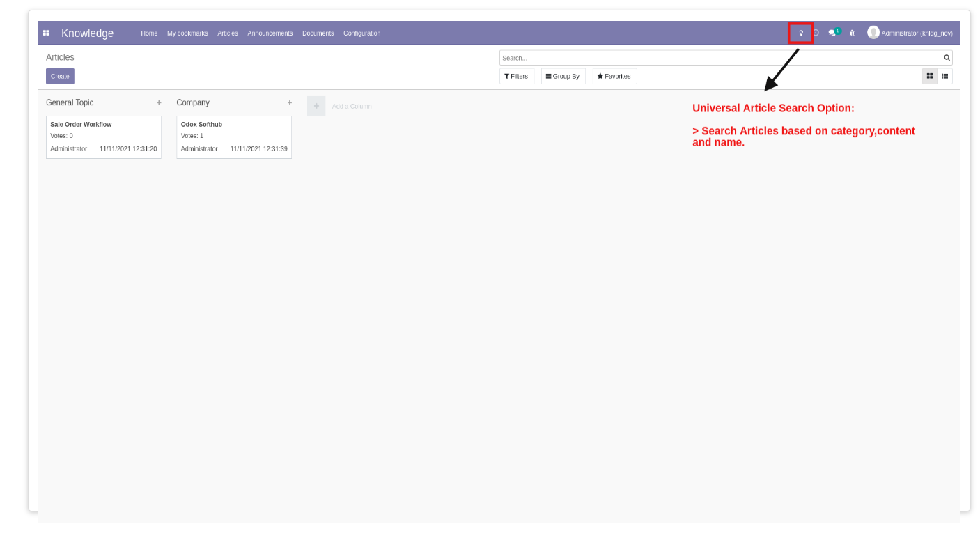Expand the Group By dropdown
This screenshot has height=554, width=980.
tap(563, 76)
